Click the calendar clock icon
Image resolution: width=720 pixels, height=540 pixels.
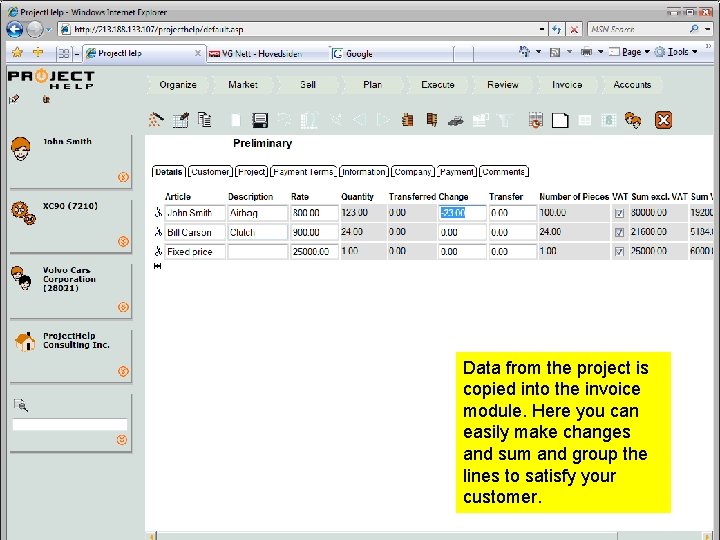click(x=535, y=120)
